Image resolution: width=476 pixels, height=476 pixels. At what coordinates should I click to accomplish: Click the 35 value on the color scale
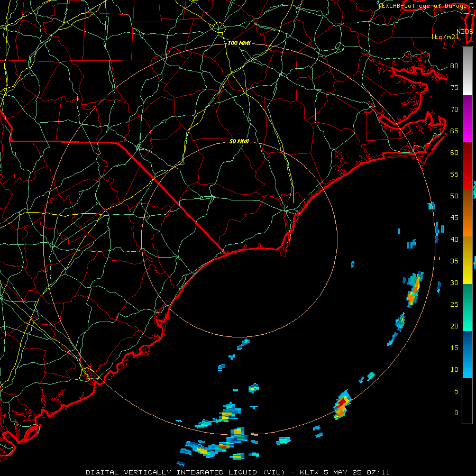point(454,261)
